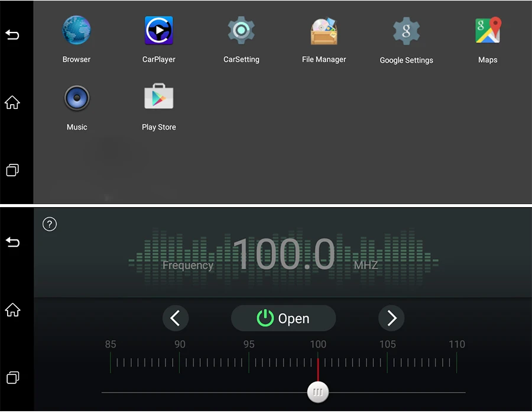532x413 pixels.
Task: Open the radio help question mark
Action: [x=50, y=224]
